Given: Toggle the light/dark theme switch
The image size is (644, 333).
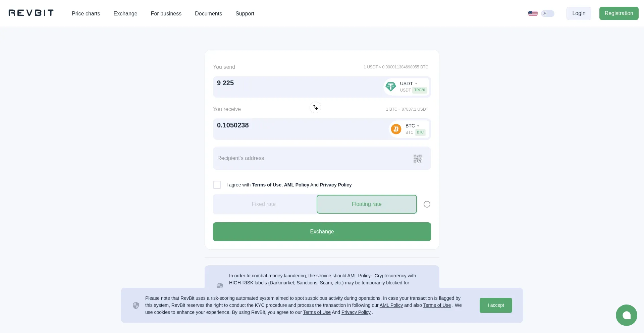Looking at the screenshot, I should point(548,13).
